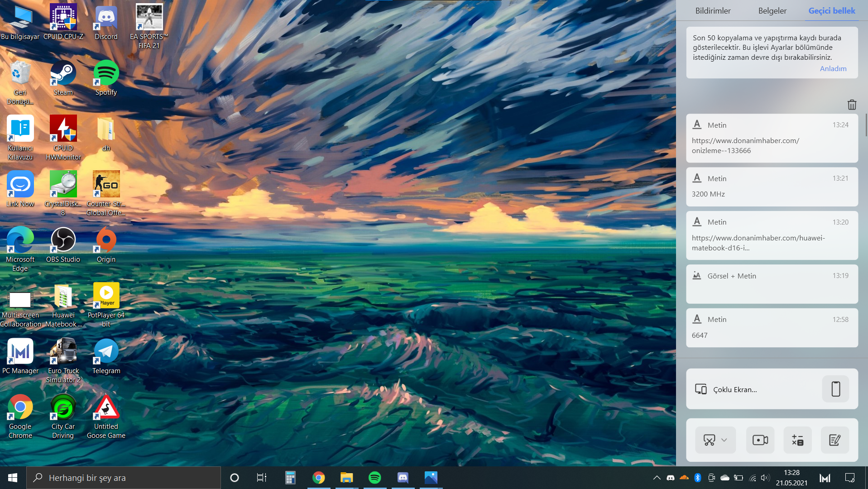The width and height of the screenshot is (868, 489).
Task: Start screen recording with the camera icon
Action: 760,440
